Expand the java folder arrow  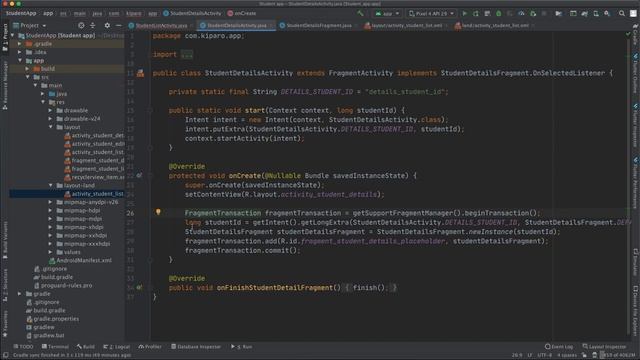(43, 94)
